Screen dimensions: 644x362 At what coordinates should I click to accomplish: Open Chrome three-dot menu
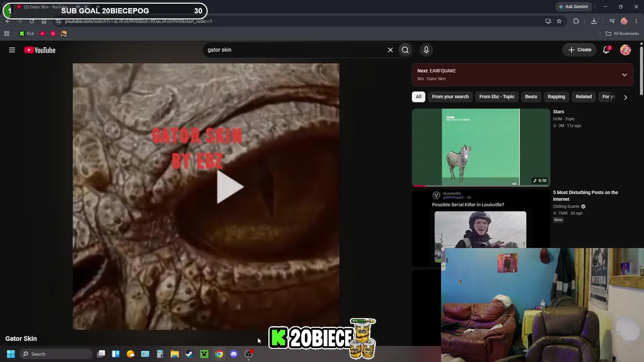[636, 21]
